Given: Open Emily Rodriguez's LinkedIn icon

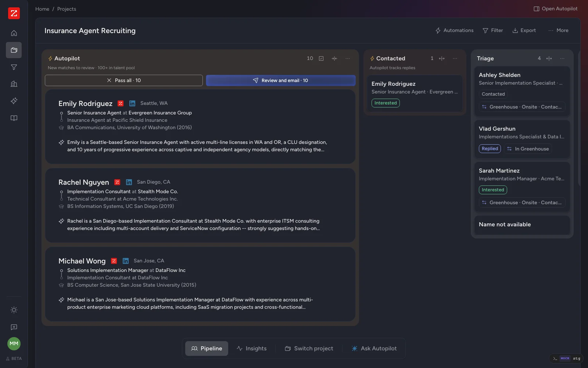Looking at the screenshot, I should [132, 103].
